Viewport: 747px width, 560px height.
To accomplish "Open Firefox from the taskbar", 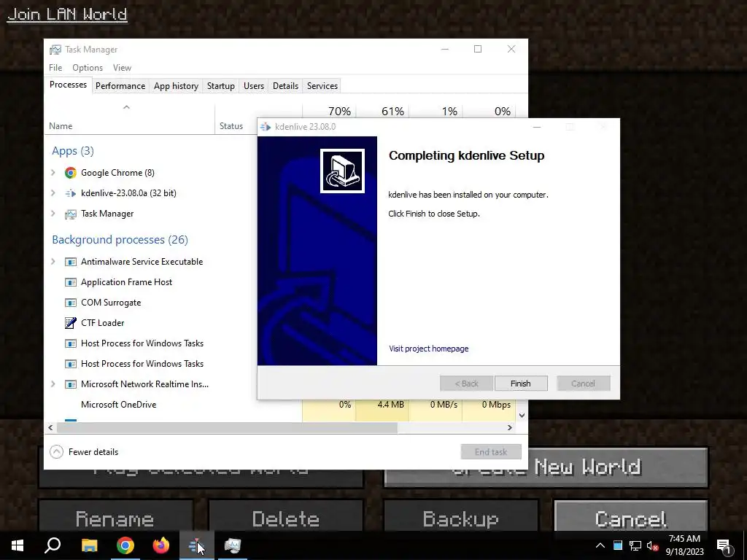I will (160, 545).
